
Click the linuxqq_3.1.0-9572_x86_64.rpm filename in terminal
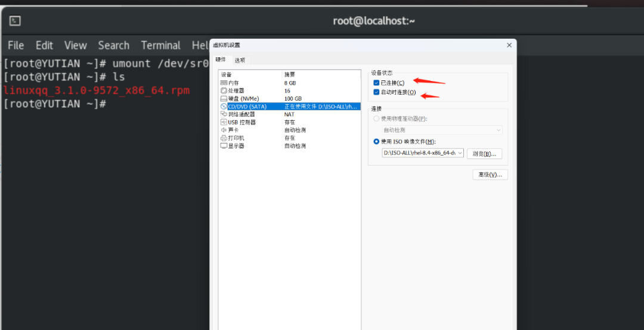[97, 91]
